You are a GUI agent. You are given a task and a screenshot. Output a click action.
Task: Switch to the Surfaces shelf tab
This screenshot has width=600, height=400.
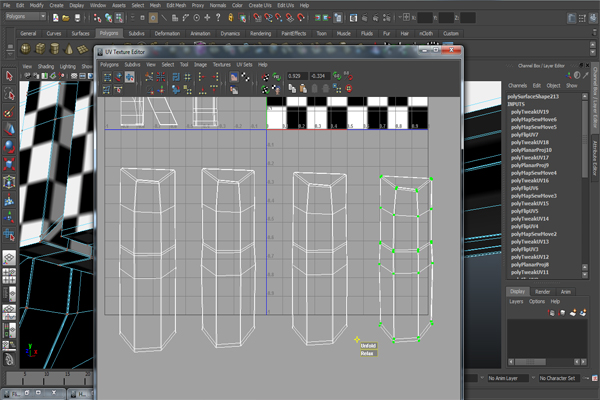[80, 34]
